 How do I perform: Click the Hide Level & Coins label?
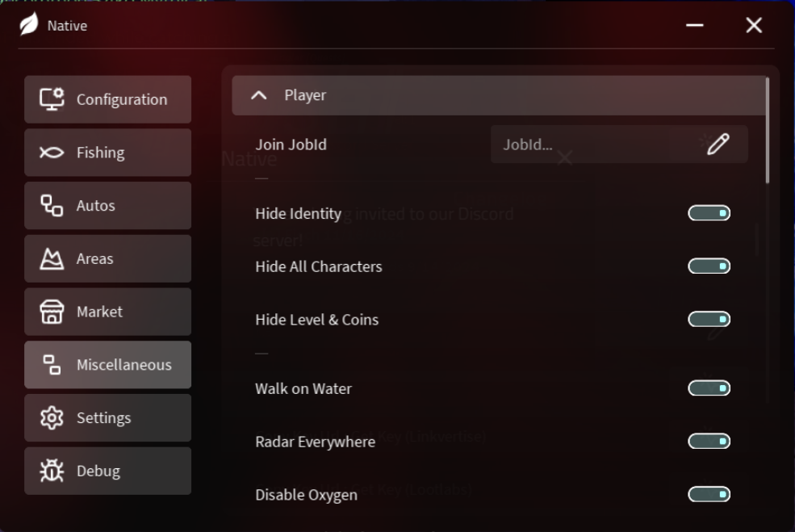click(317, 320)
